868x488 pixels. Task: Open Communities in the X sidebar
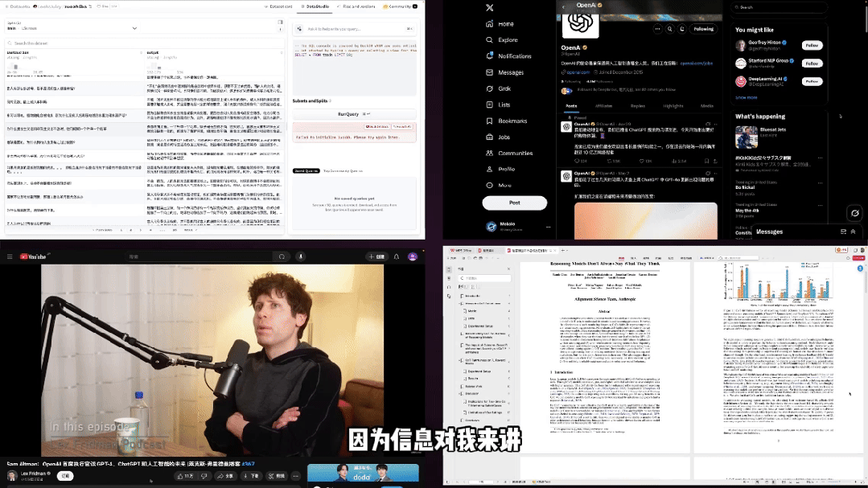pyautogui.click(x=508, y=154)
